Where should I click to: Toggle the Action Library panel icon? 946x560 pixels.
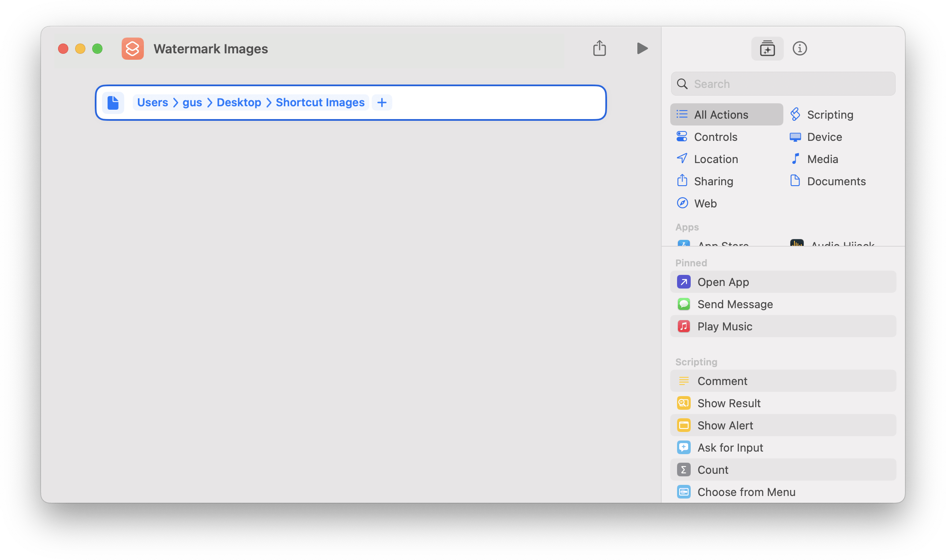tap(767, 49)
